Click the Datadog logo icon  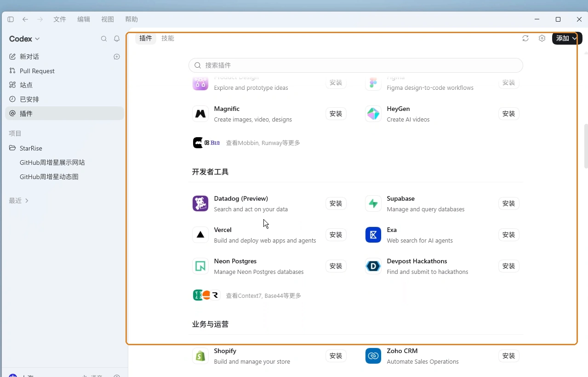click(200, 203)
